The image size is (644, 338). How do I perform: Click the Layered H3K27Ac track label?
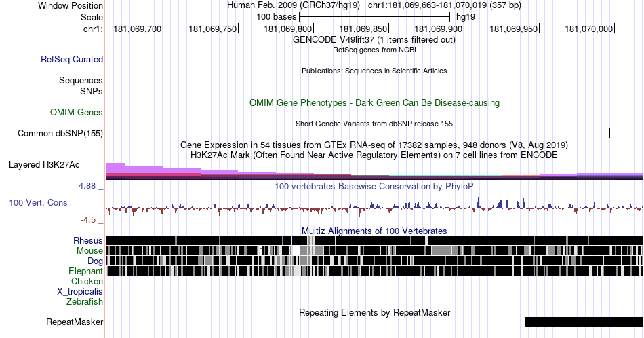click(x=44, y=164)
